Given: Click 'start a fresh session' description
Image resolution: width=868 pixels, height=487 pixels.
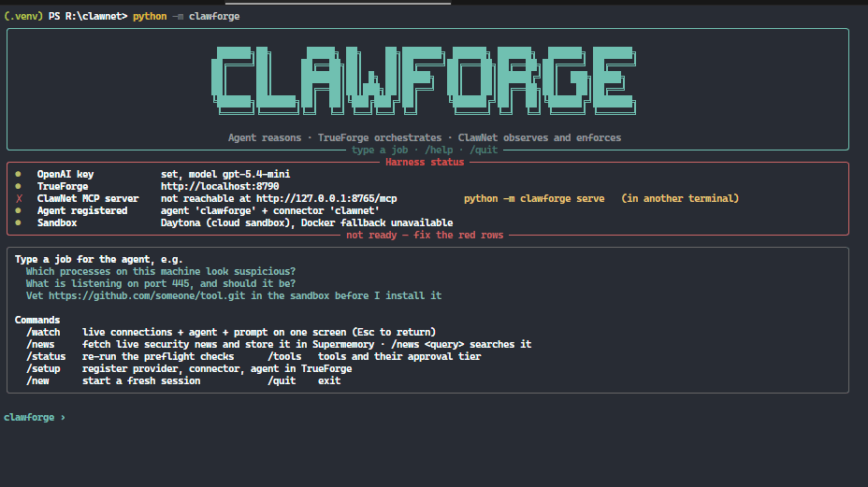Looking at the screenshot, I should pyautogui.click(x=141, y=380).
